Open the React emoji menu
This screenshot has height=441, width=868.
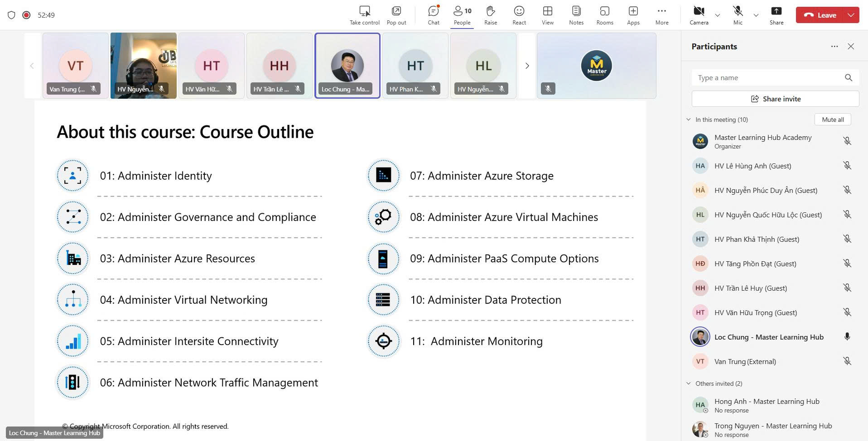(519, 15)
